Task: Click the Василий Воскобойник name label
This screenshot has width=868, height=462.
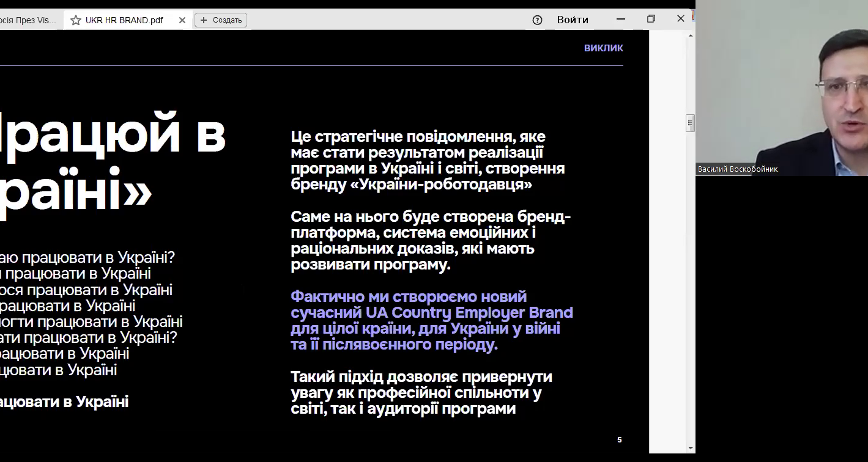Action: (738, 169)
